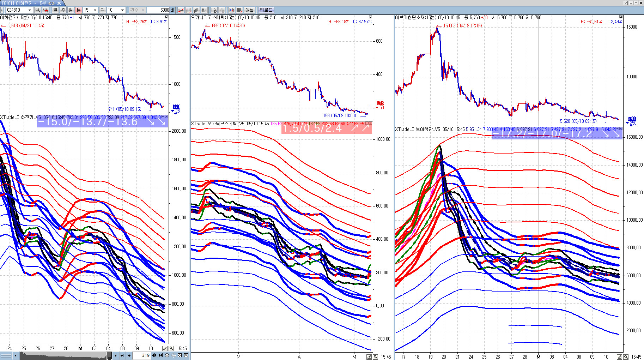Click the up-down arrows icon
644x360 pixels.
204,10
